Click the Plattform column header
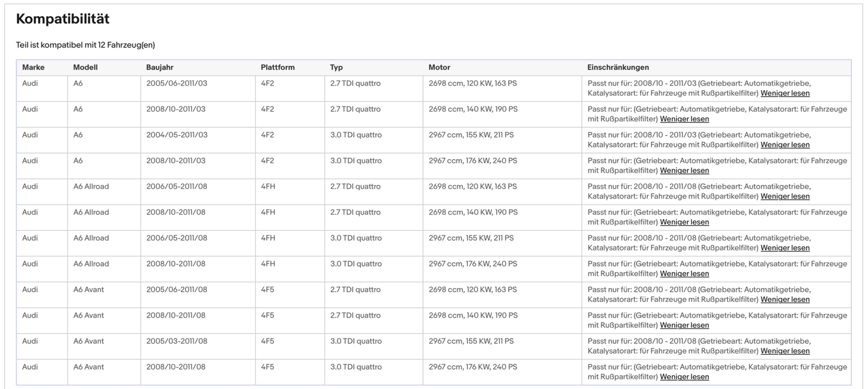 tap(278, 68)
